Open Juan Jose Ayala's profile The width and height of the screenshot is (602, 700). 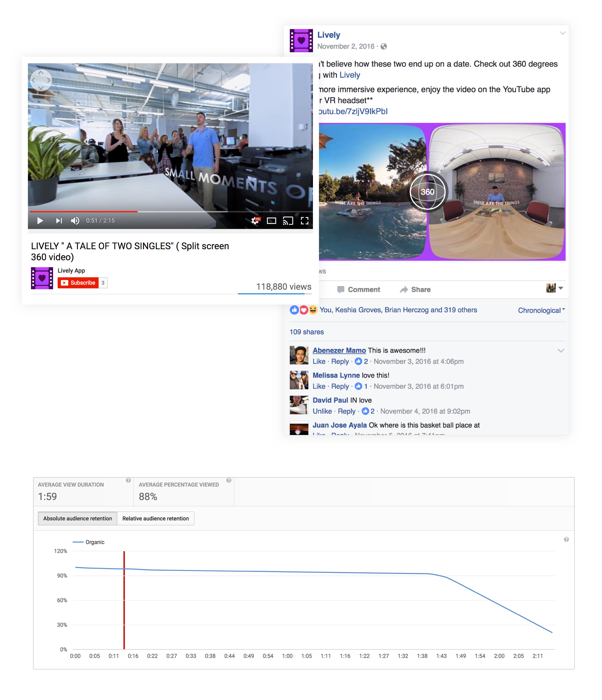[x=340, y=425]
